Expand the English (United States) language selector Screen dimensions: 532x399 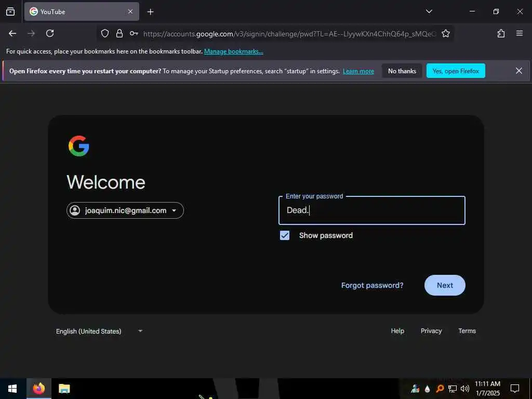pos(99,331)
